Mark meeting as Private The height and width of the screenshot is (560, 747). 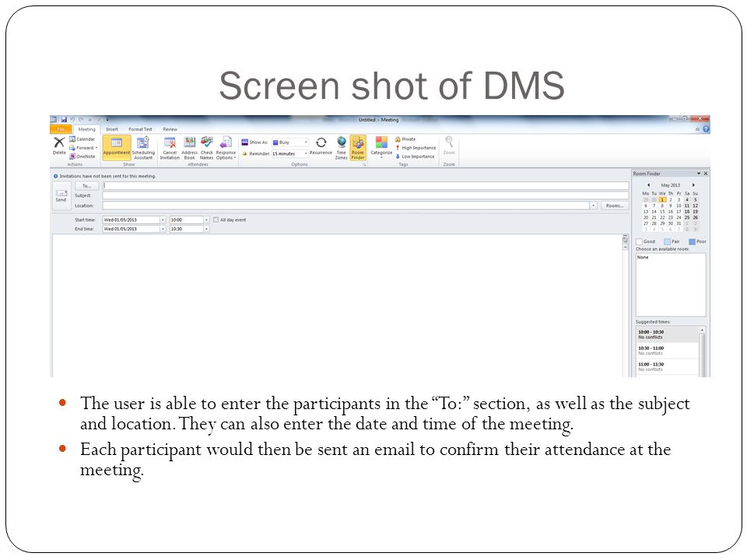405,139
